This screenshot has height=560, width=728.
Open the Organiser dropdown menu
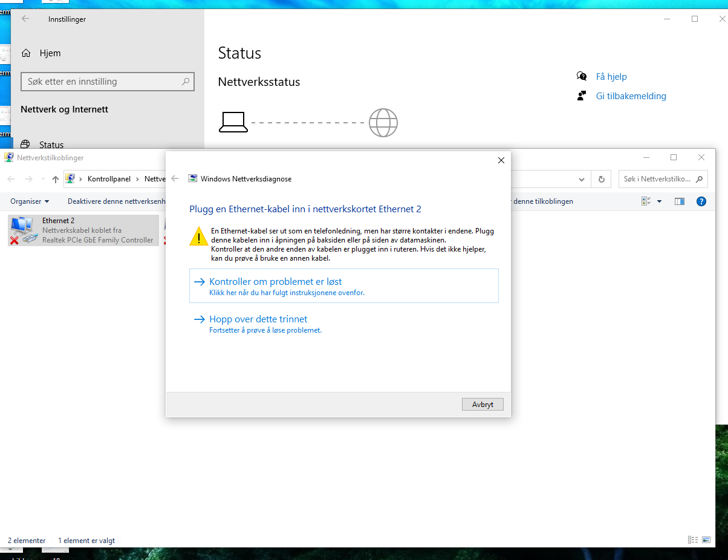point(30,201)
